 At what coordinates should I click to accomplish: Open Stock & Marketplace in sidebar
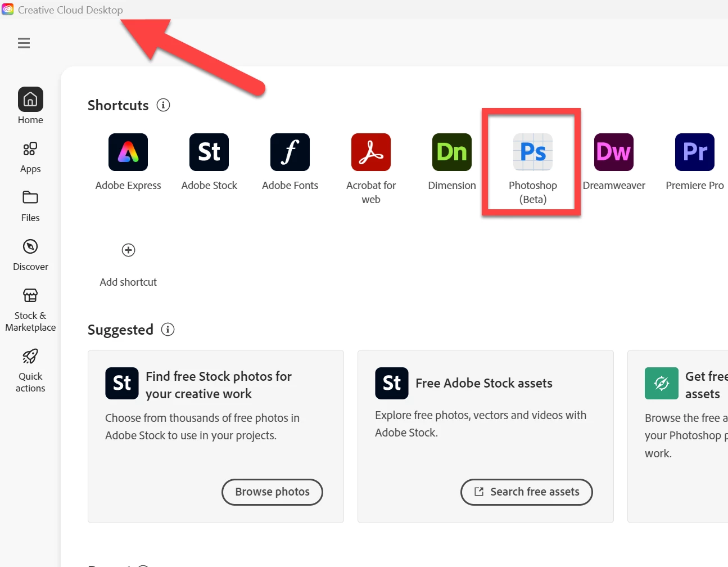(x=30, y=310)
